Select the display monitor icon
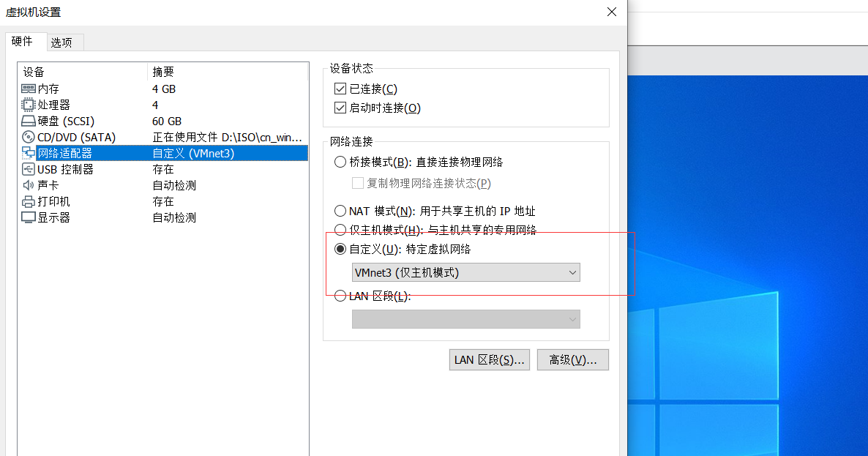868x456 pixels. (29, 217)
